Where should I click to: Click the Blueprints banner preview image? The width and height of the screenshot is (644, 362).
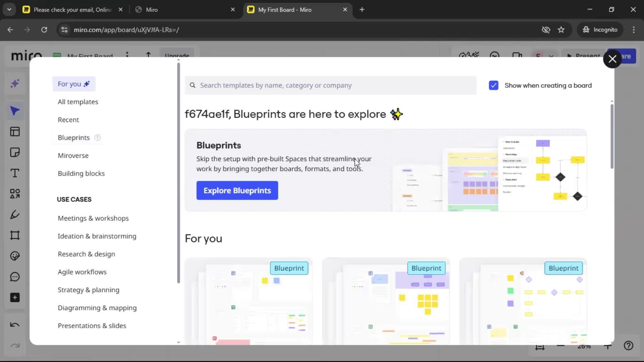click(489, 174)
